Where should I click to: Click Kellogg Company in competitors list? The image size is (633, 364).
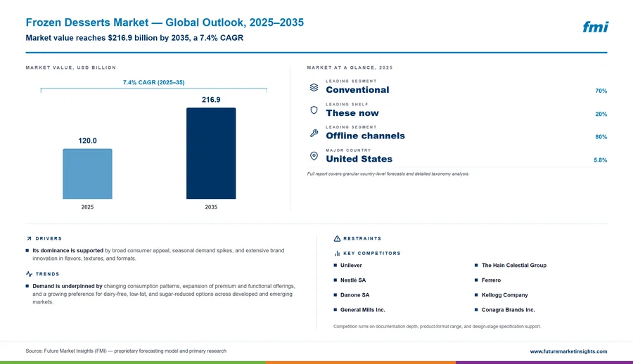(504, 295)
